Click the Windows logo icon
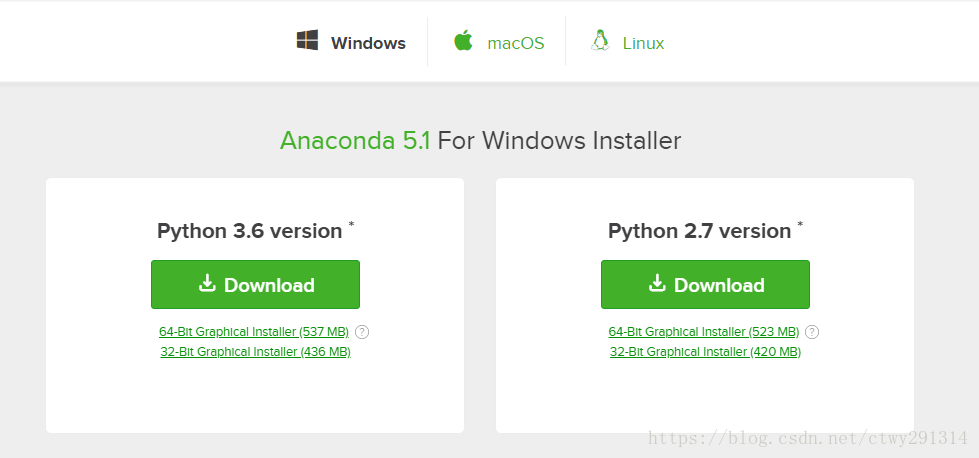This screenshot has width=979, height=458. coord(307,41)
